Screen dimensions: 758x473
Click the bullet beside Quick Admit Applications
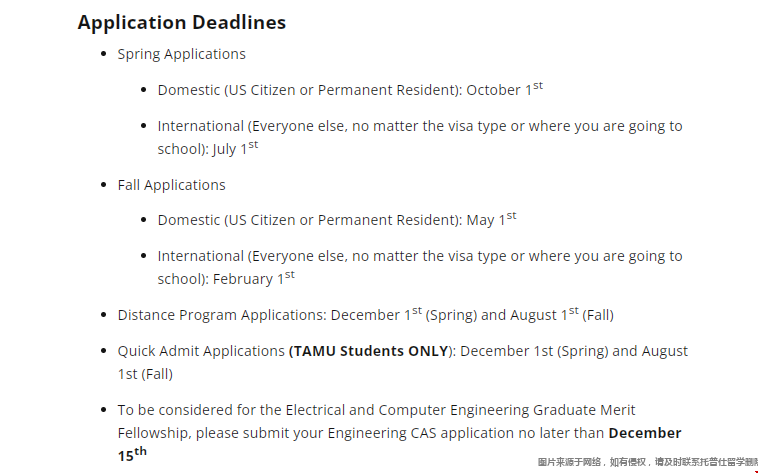[105, 351]
